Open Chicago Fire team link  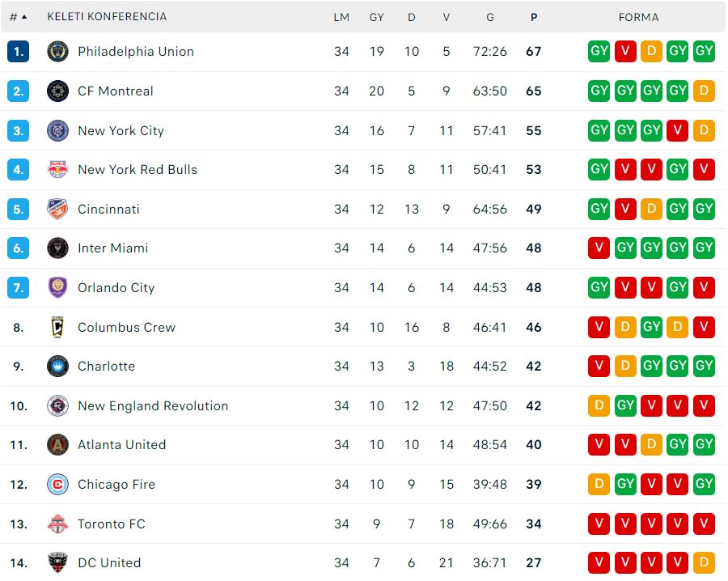(x=116, y=485)
